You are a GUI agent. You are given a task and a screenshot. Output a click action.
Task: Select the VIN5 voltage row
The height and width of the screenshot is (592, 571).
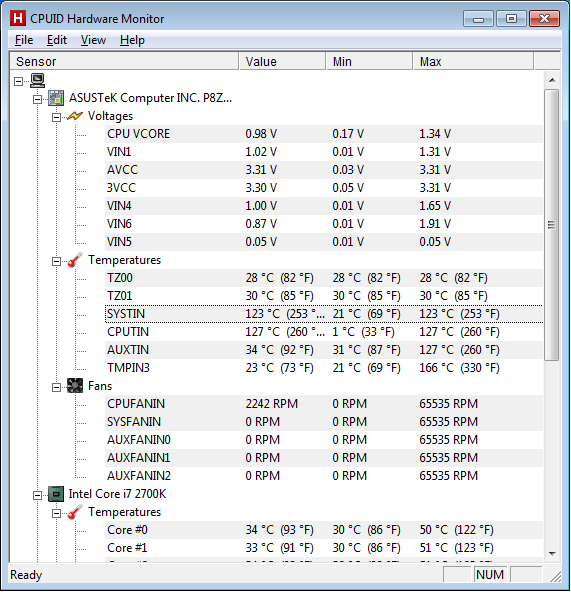(324, 242)
